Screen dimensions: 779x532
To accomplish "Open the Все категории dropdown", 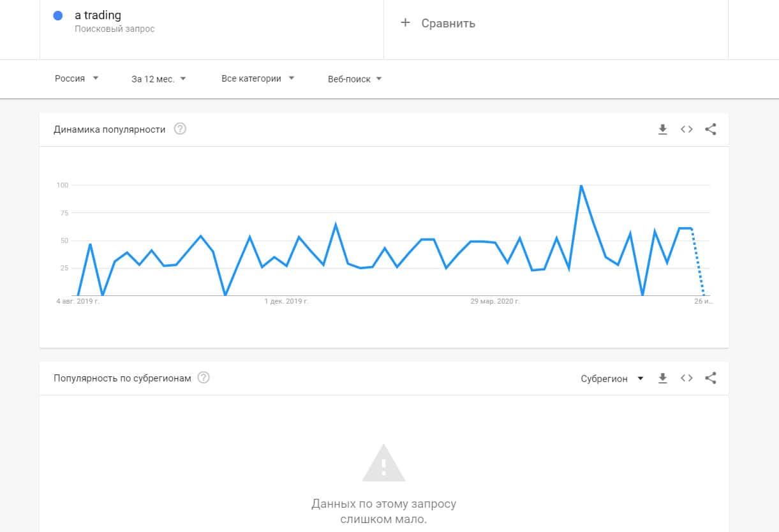I will coord(258,78).
